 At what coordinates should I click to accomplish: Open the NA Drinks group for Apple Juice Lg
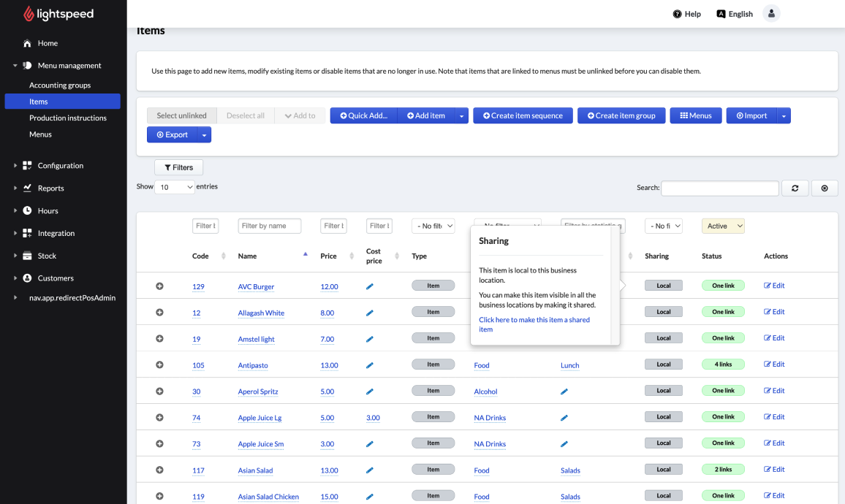(490, 418)
